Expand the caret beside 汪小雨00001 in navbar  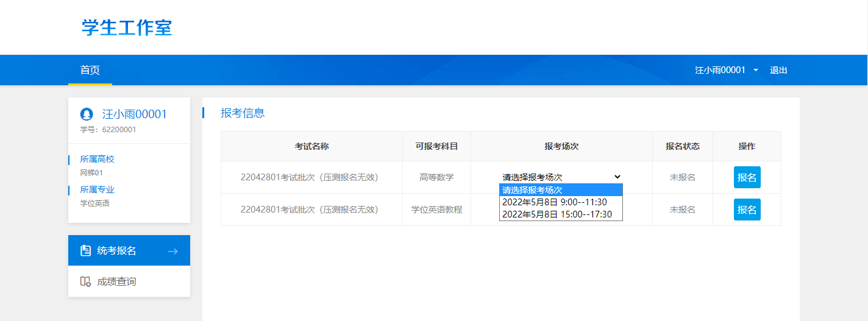tap(756, 70)
